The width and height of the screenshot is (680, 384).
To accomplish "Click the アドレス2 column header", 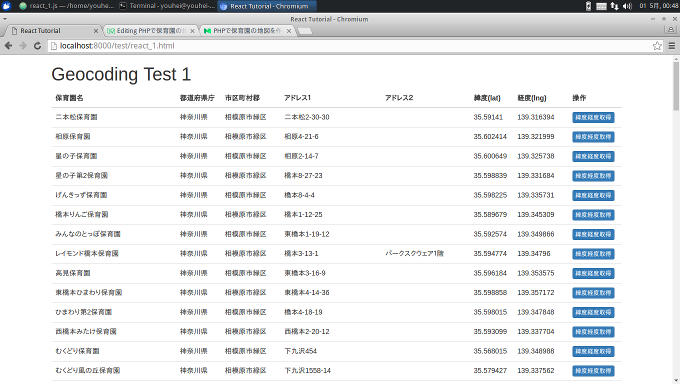I will pos(399,98).
